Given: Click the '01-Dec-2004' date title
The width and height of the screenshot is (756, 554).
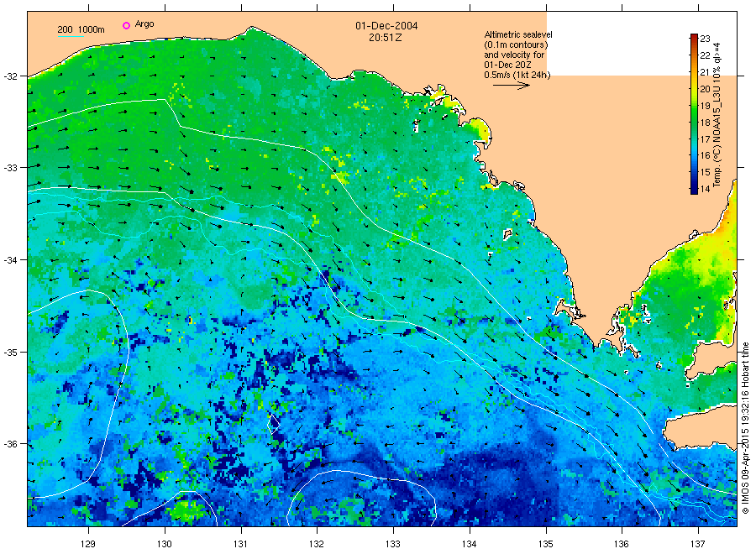Looking at the screenshot, I should 386,26.
